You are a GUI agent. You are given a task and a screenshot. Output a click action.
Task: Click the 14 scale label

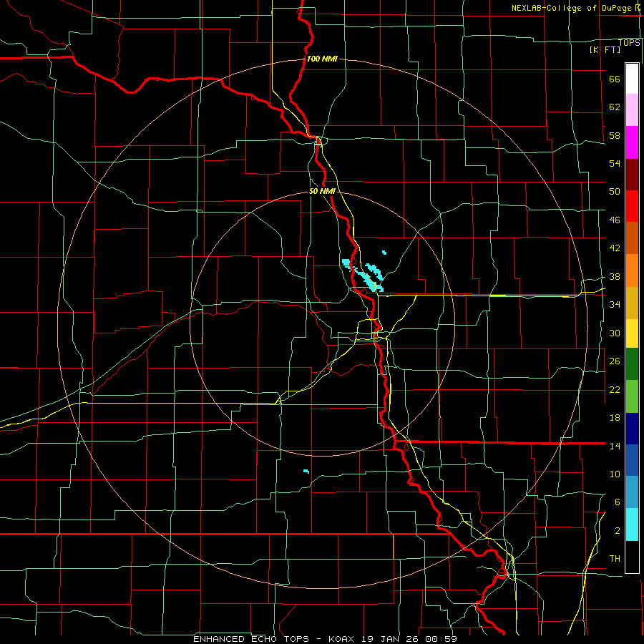tap(615, 446)
